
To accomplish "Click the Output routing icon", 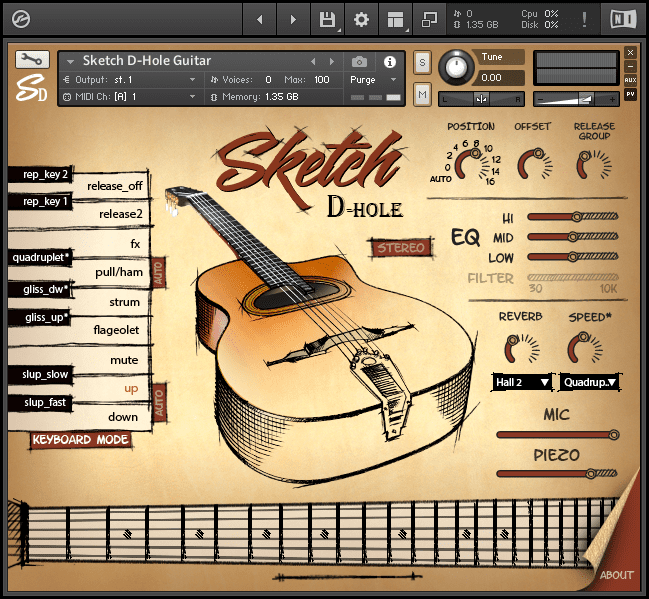I will pyautogui.click(x=67, y=79).
